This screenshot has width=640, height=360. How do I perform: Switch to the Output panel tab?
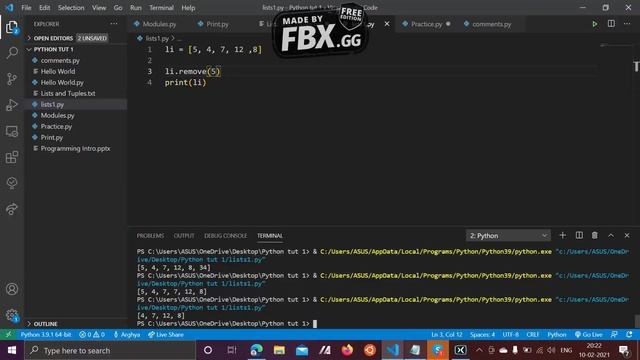[x=184, y=236]
